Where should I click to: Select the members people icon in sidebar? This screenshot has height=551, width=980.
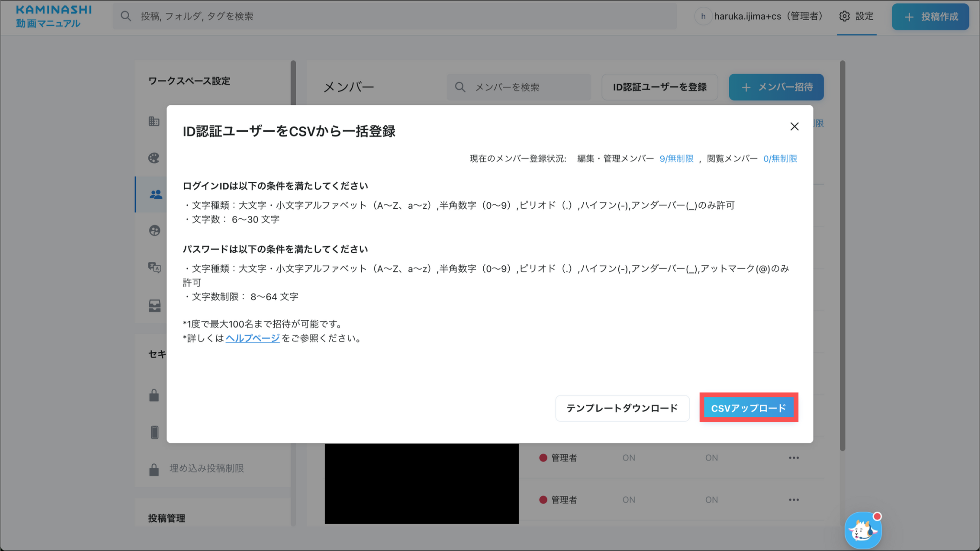156,194
